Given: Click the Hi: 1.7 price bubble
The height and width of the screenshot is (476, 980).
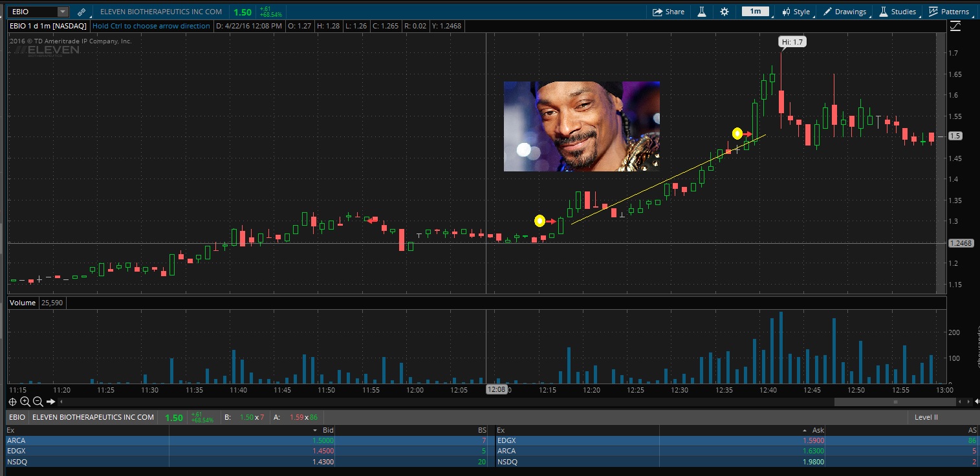Looking at the screenshot, I should pos(792,42).
